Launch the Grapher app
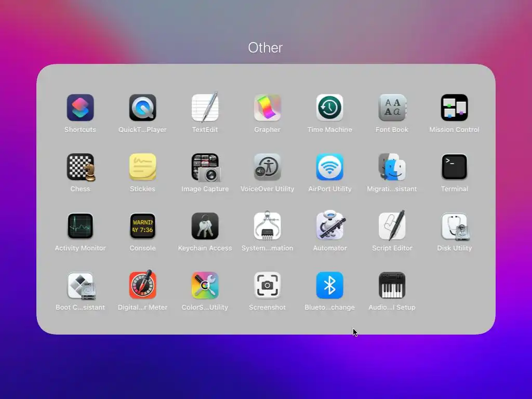Image resolution: width=532 pixels, height=399 pixels. pos(268,108)
